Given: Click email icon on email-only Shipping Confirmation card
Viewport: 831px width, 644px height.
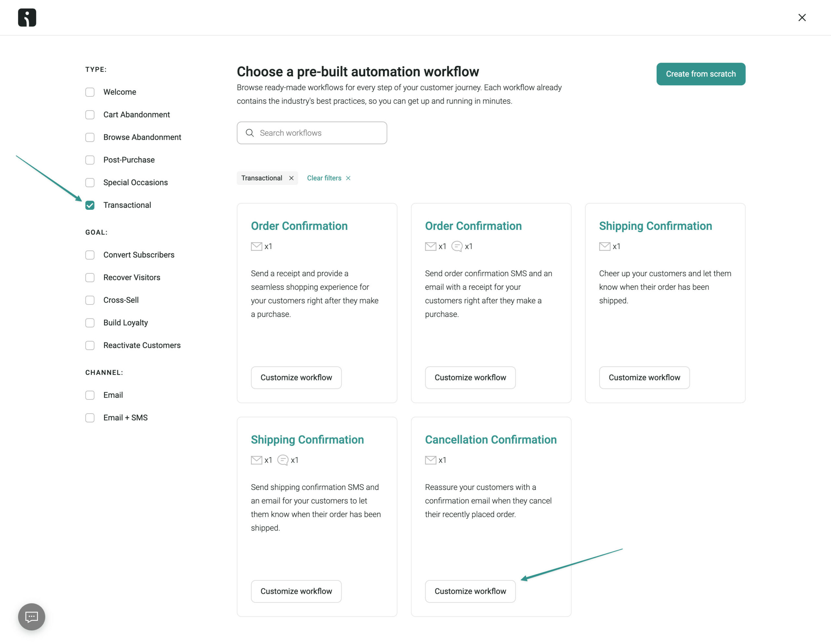Looking at the screenshot, I should point(605,246).
